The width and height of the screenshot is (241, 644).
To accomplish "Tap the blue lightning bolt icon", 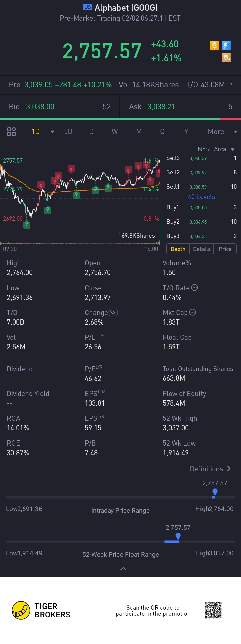I will [226, 46].
